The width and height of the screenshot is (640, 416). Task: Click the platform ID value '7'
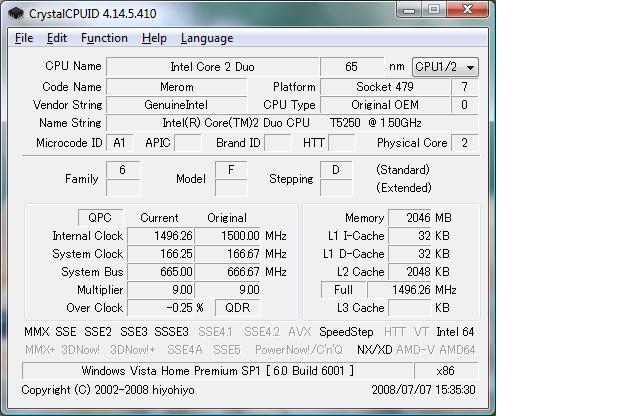(464, 87)
